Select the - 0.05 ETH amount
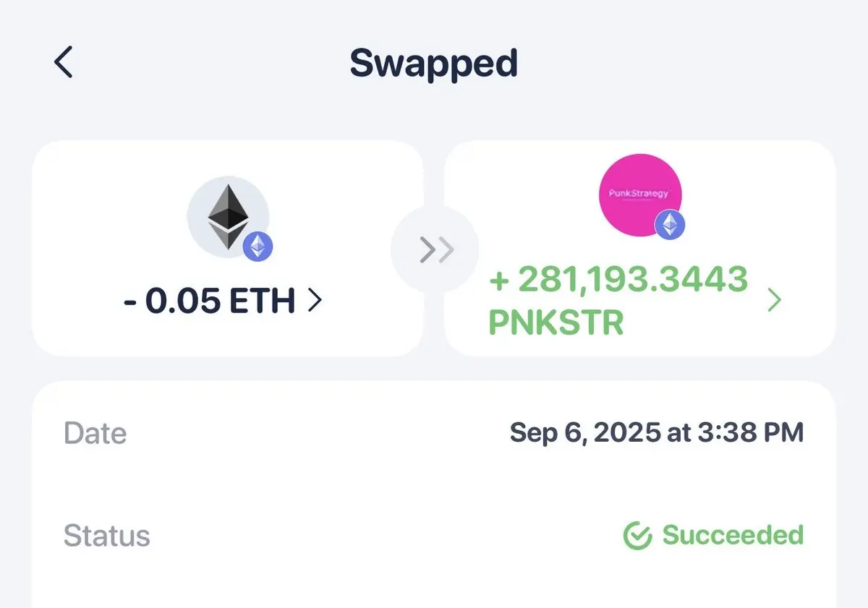868x608 pixels. coord(210,301)
